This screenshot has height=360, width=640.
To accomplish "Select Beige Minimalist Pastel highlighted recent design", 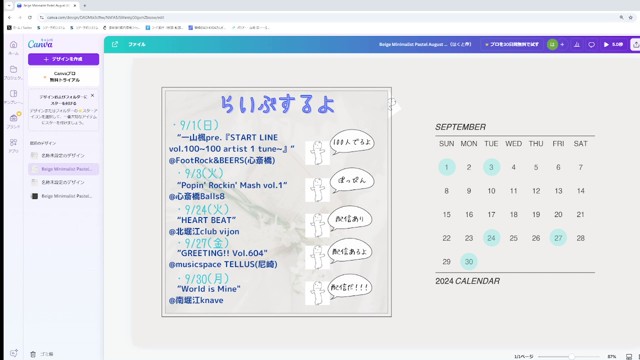I will click(x=64, y=169).
